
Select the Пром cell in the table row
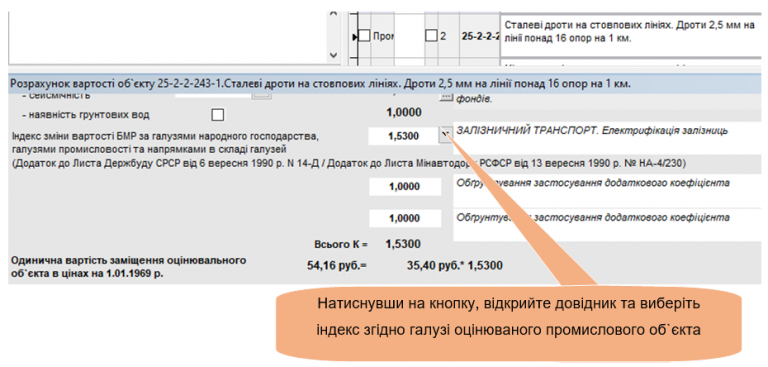(383, 36)
